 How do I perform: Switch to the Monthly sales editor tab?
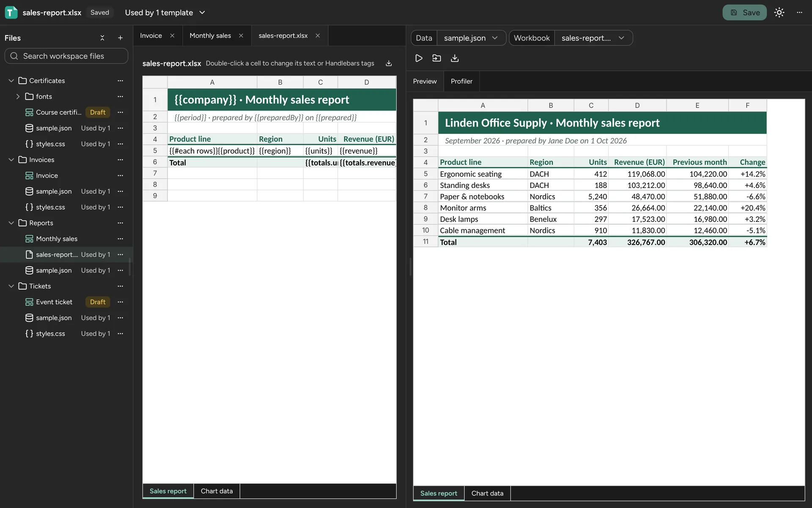point(210,36)
